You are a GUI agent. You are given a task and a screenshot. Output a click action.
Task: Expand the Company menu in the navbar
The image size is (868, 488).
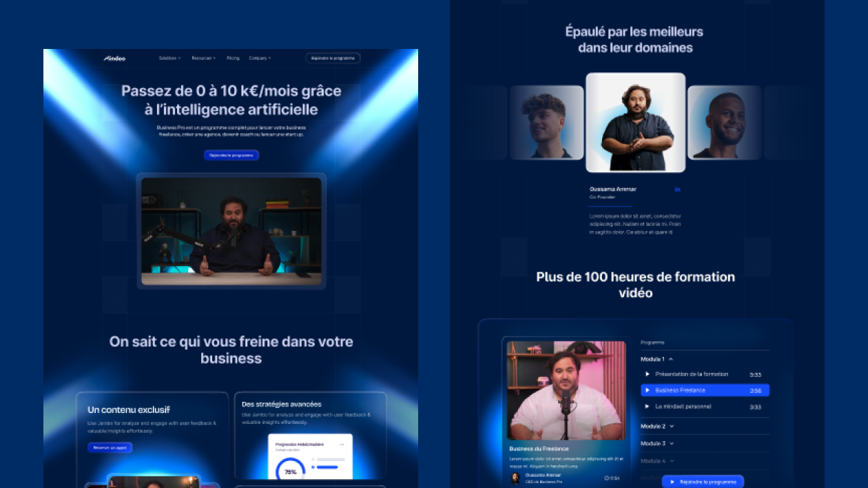[x=260, y=58]
